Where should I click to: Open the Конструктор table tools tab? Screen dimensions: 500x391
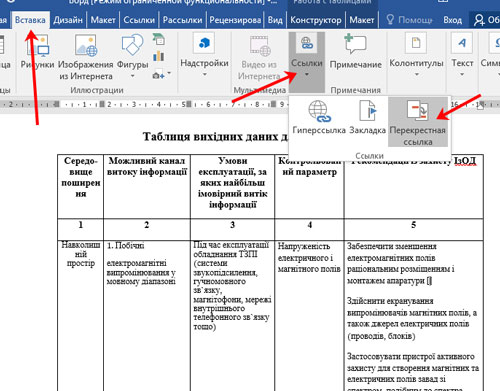[x=316, y=20]
